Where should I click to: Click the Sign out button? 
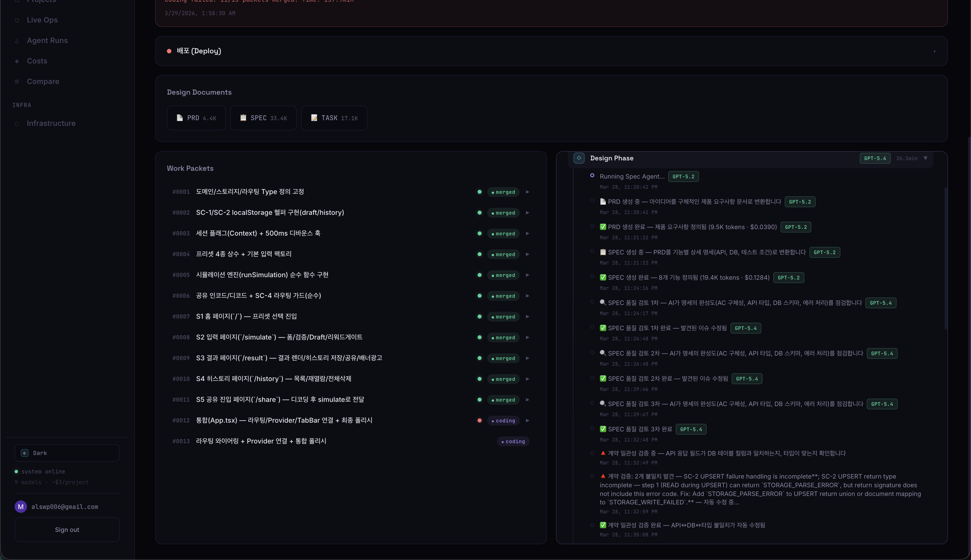[x=67, y=530]
